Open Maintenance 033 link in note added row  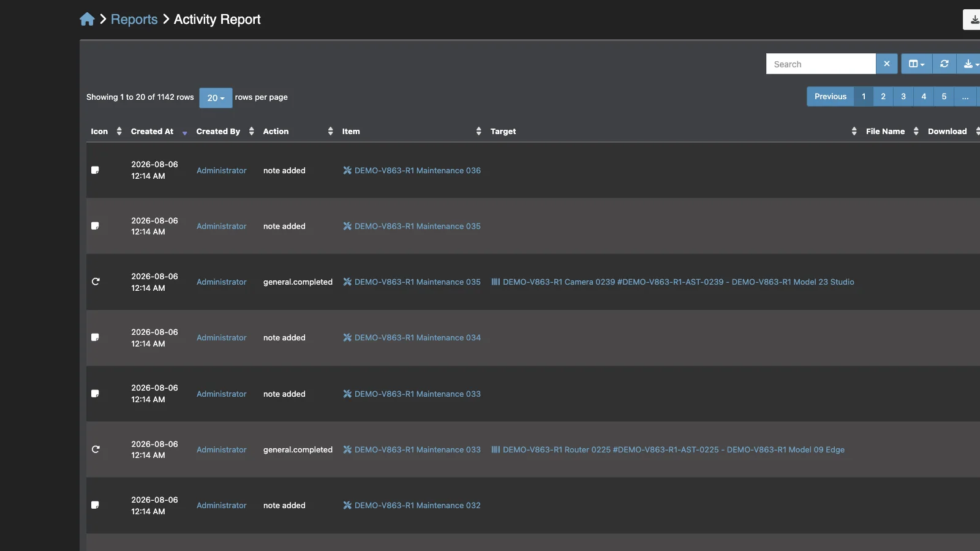pos(418,394)
